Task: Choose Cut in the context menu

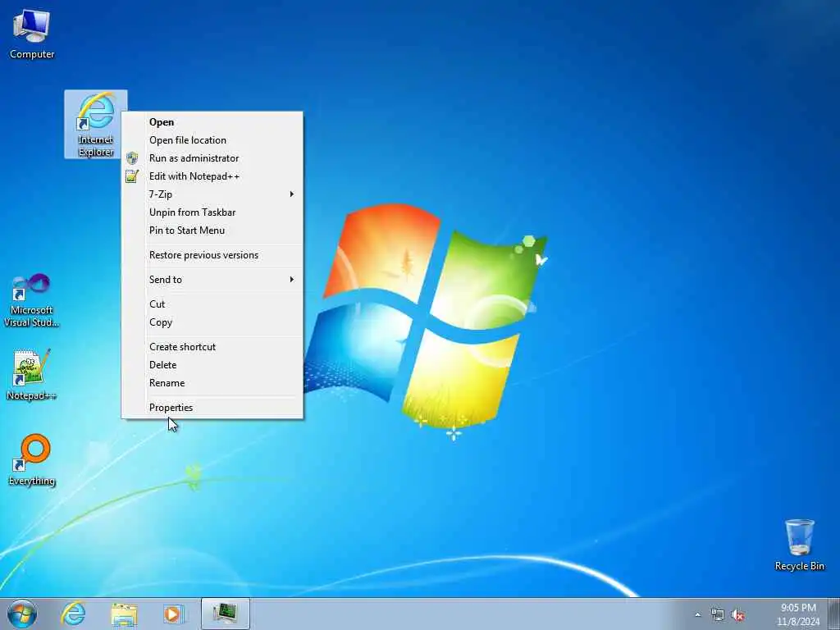Action: (x=212, y=304)
